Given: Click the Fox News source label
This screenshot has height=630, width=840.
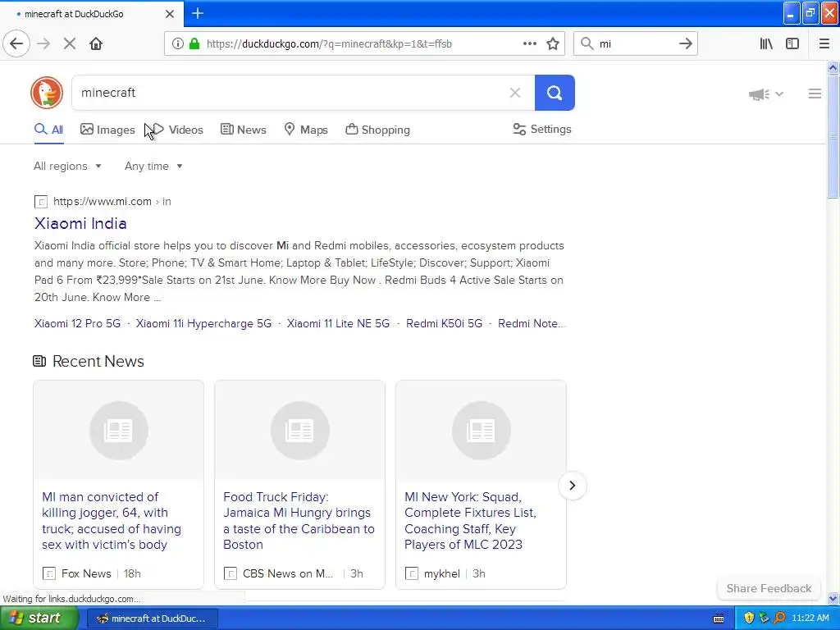Looking at the screenshot, I should (x=86, y=573).
